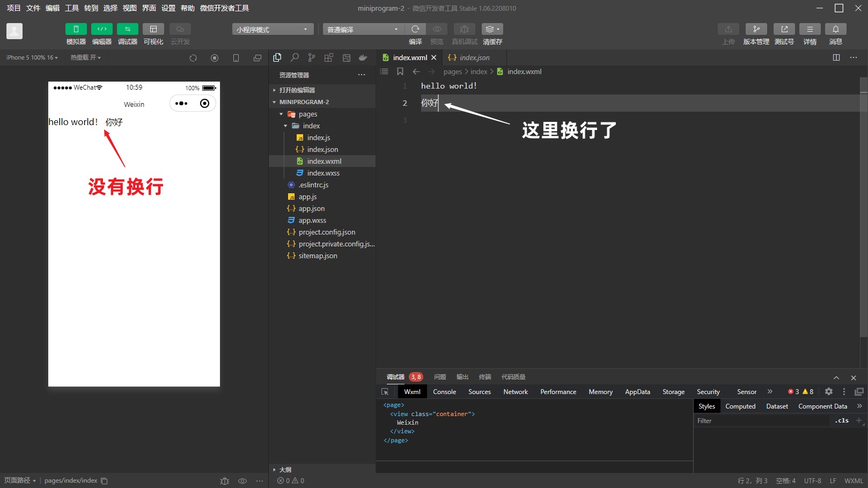Open the resource manager more options menu

click(x=362, y=75)
